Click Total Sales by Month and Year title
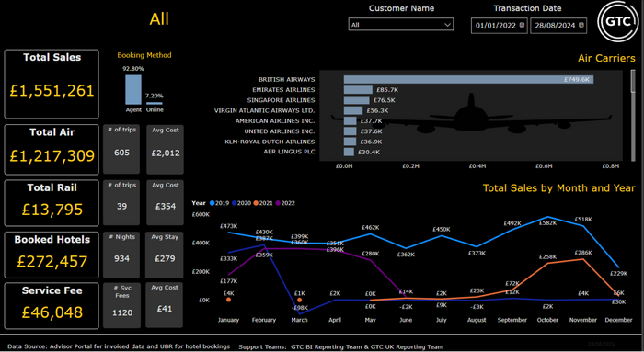Viewport: 644px width, 352px height. tap(558, 188)
